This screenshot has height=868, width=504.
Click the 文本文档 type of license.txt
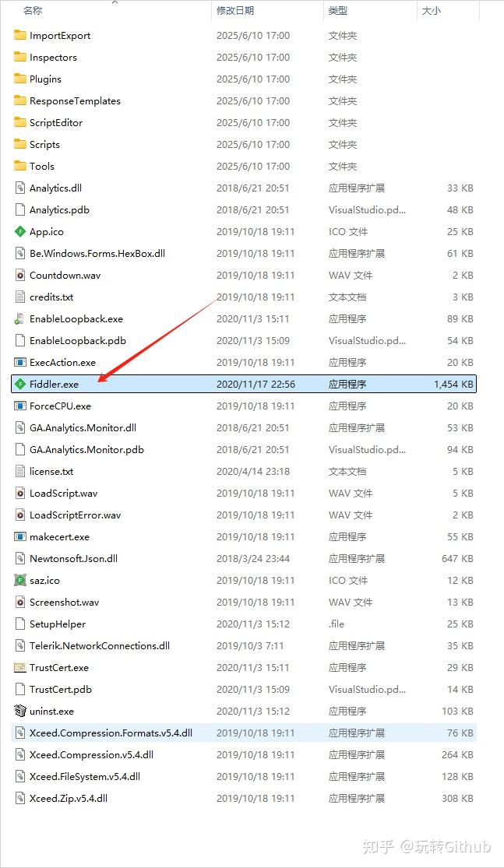coord(347,472)
